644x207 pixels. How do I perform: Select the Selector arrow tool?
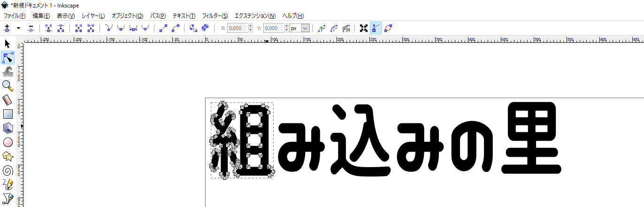8,44
